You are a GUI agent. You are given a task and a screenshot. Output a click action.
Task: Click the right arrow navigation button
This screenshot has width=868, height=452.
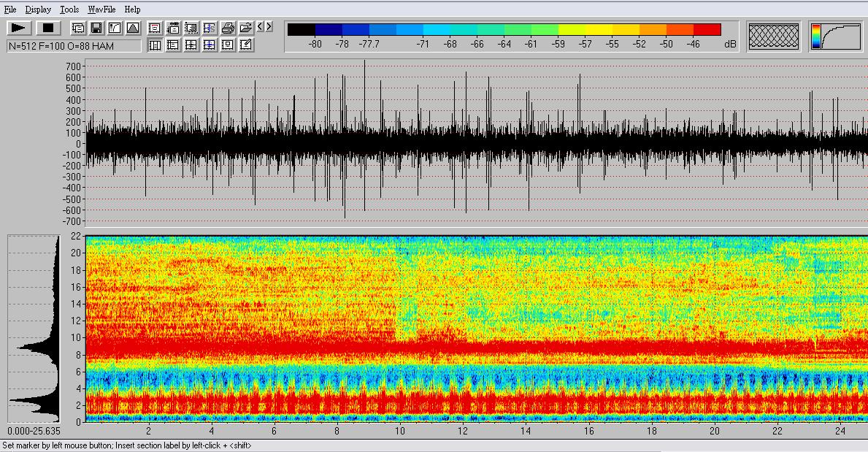[269, 27]
